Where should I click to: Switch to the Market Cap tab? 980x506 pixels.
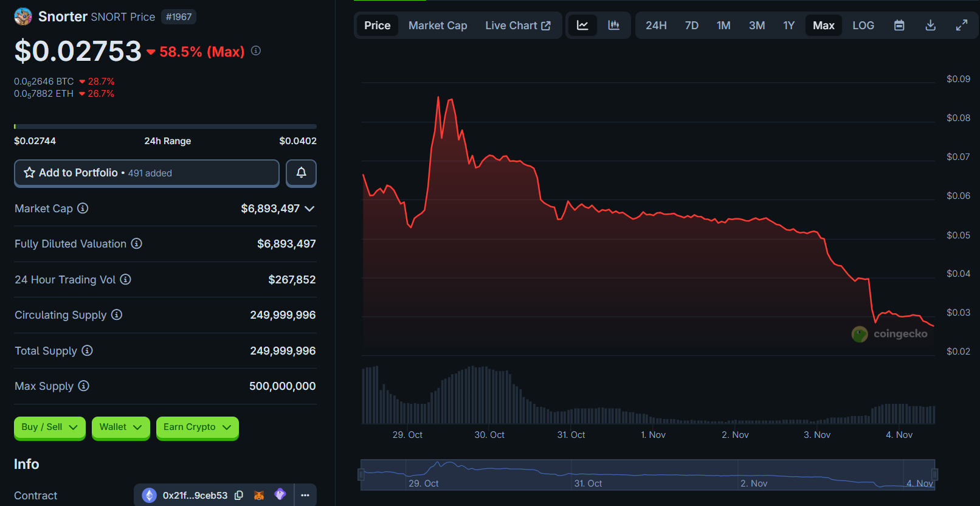[x=438, y=26]
